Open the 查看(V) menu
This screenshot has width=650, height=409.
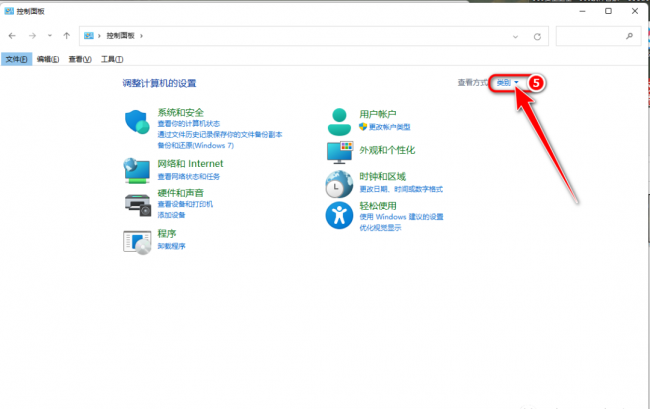(x=80, y=59)
